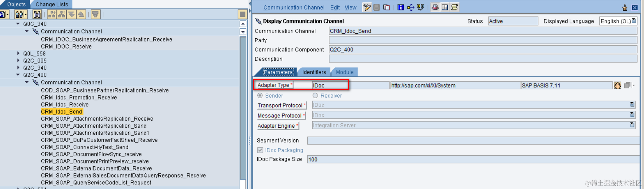
Task: Click channel plug icon under Q0C_340 node
Action: (36, 32)
